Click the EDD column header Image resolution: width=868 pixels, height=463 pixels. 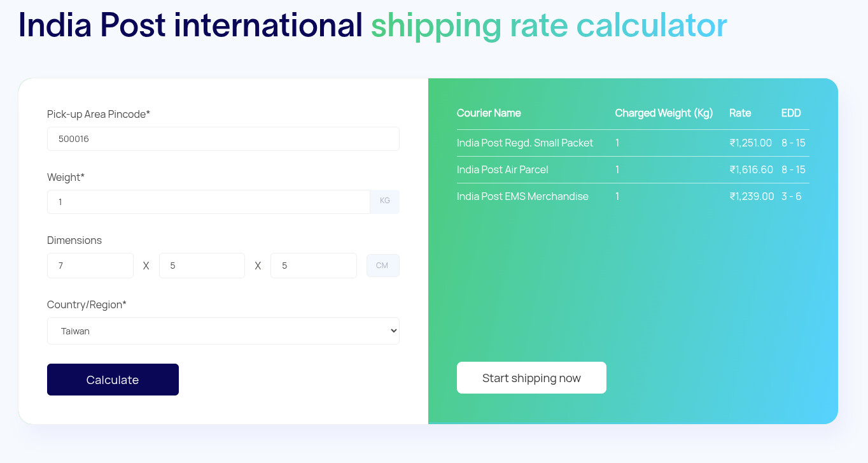[791, 113]
